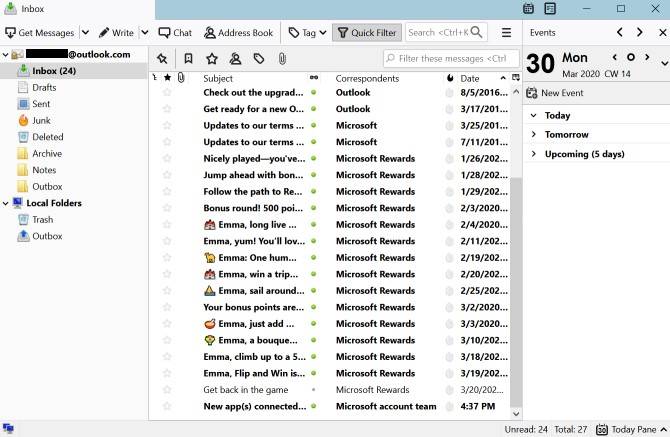Expand Upcoming (5 days) section
Screen dimensions: 670x437
(533, 154)
